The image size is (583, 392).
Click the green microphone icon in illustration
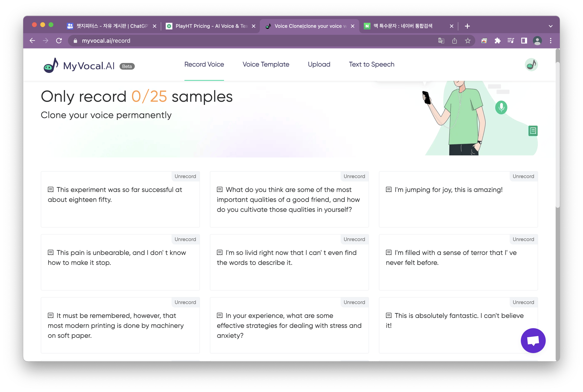click(x=501, y=108)
